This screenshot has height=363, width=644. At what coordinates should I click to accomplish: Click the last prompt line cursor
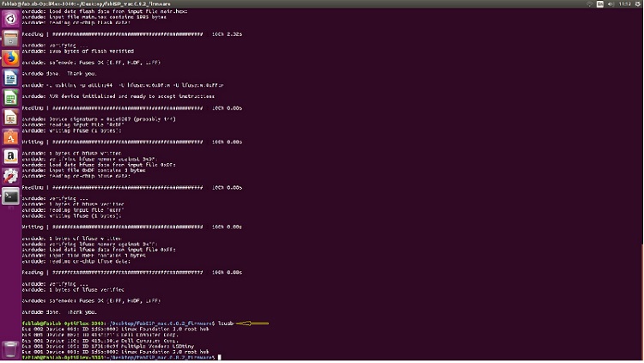[219, 358]
